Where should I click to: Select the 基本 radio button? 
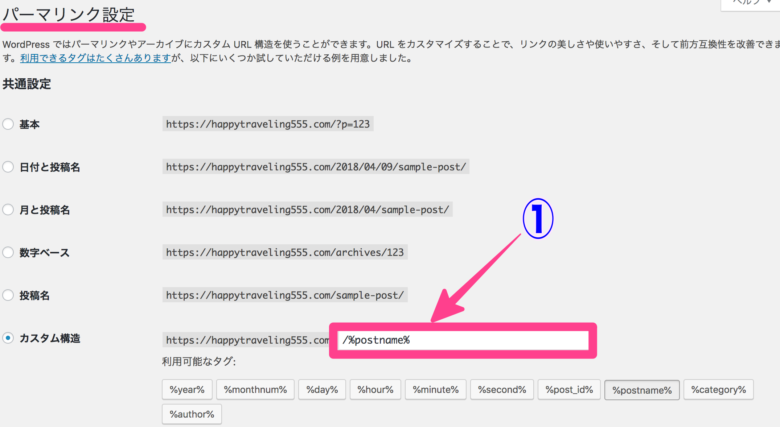8,124
